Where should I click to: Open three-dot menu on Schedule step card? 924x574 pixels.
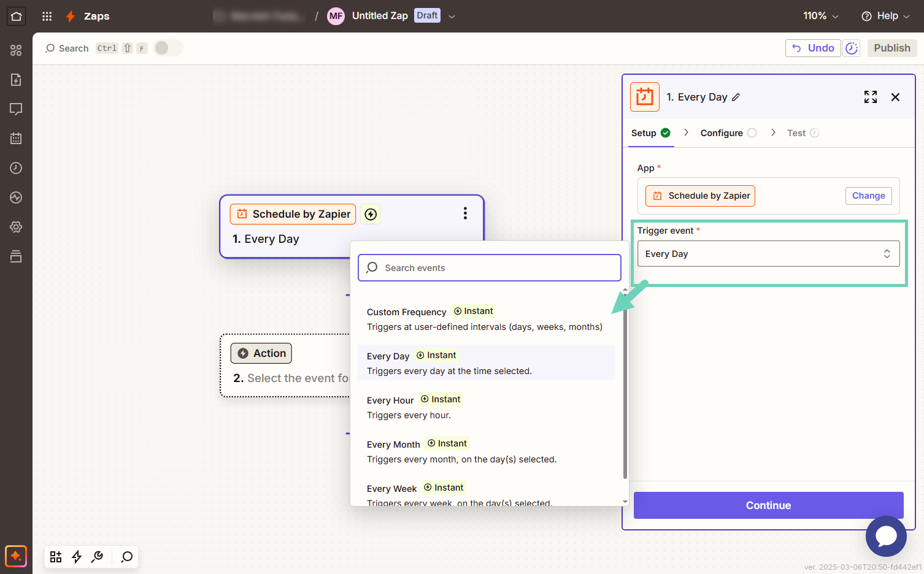pos(465,213)
